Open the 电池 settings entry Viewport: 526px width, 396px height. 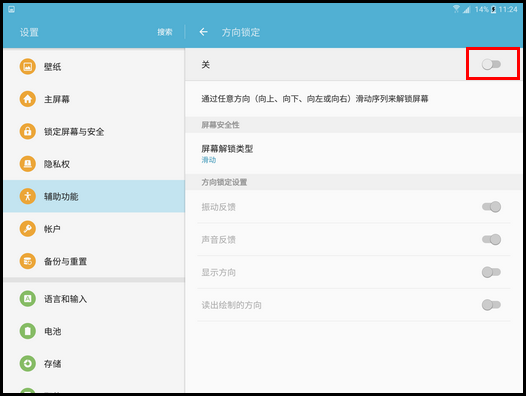pyautogui.click(x=94, y=331)
